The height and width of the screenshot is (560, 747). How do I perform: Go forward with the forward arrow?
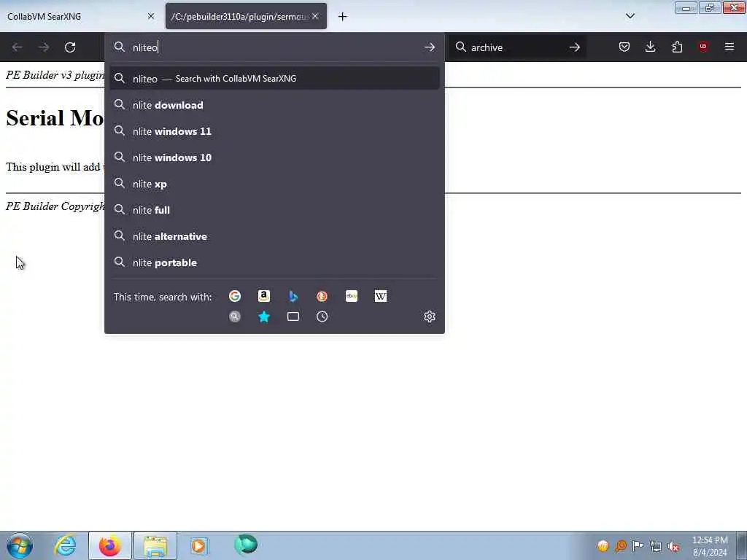43,47
